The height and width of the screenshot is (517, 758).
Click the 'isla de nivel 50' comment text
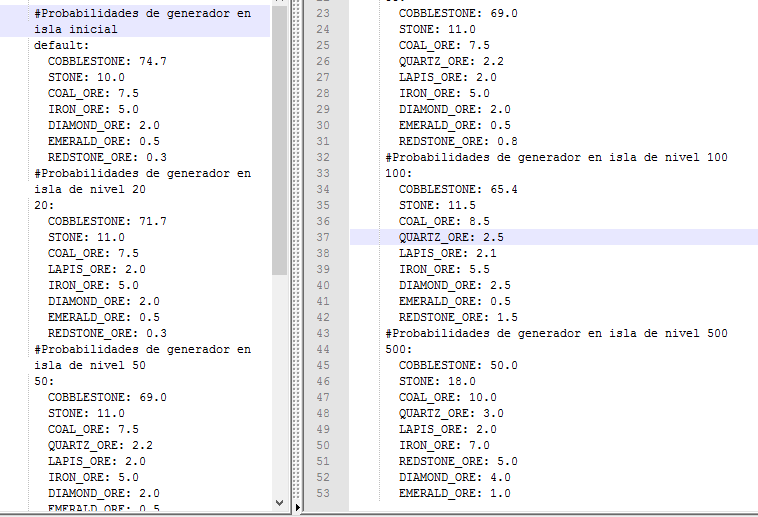[89, 365]
